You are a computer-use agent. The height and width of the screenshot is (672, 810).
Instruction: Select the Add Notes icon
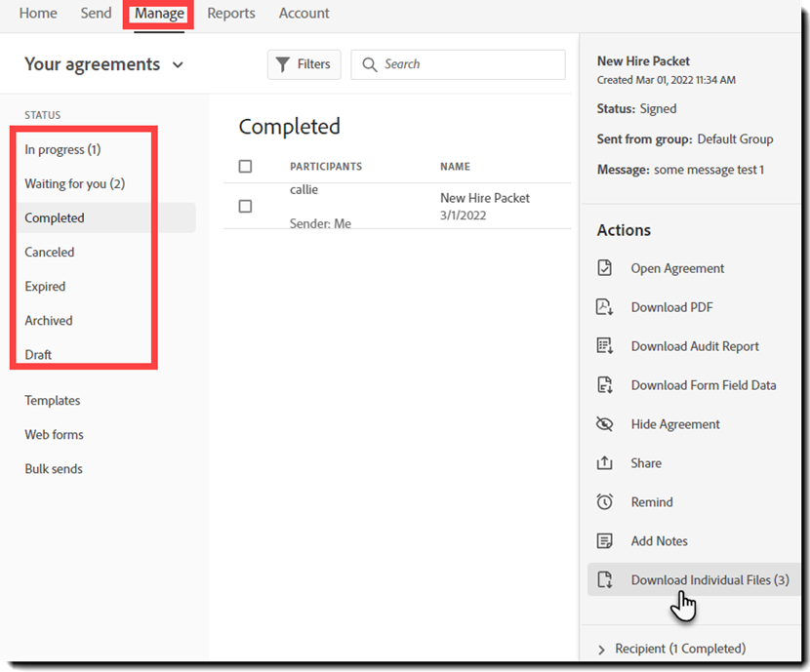[x=606, y=540]
